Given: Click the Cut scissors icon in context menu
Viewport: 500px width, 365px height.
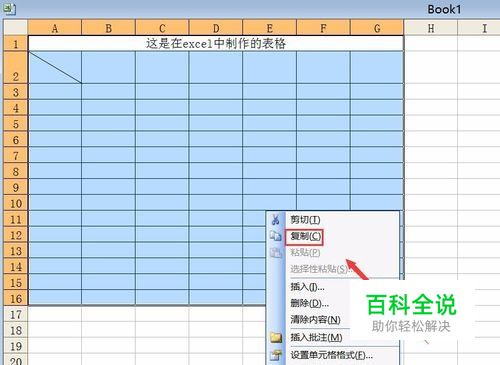Looking at the screenshot, I should tap(276, 220).
